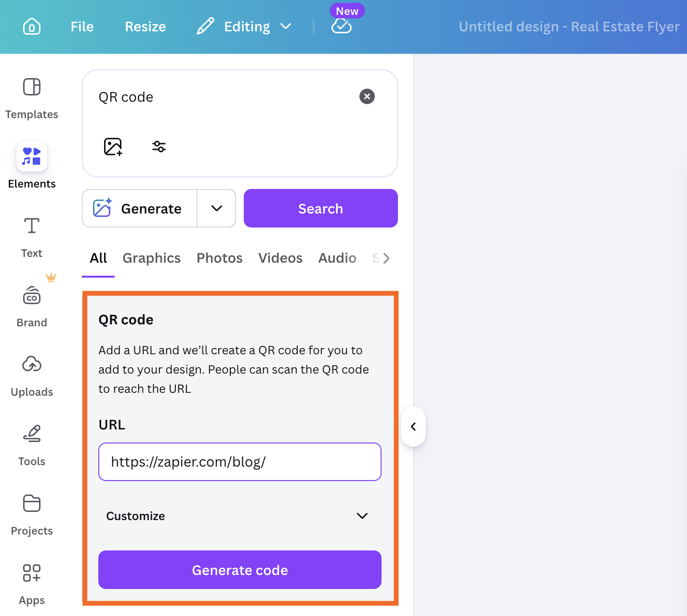Open the File menu
687x616 pixels.
click(81, 27)
